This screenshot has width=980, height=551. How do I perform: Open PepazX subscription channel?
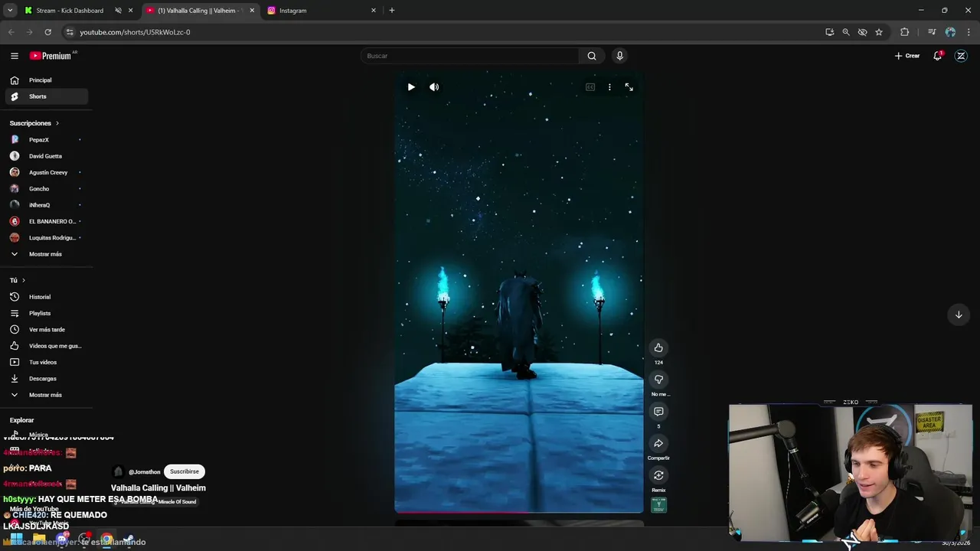[46, 140]
